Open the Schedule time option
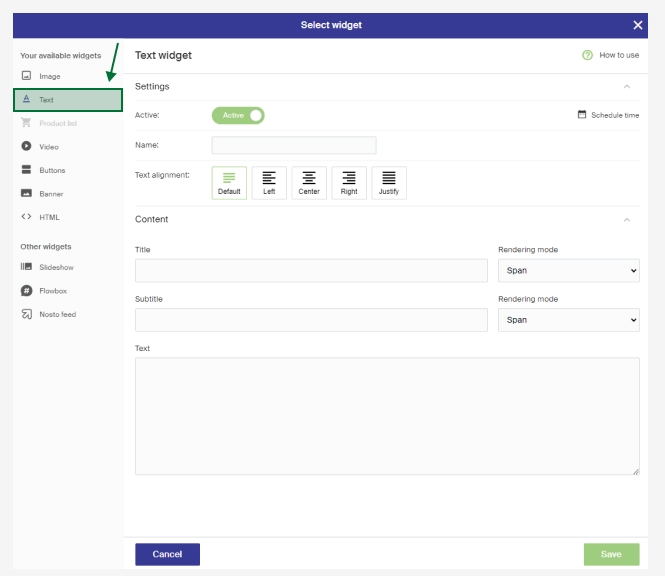This screenshot has height=576, width=665. pos(608,115)
